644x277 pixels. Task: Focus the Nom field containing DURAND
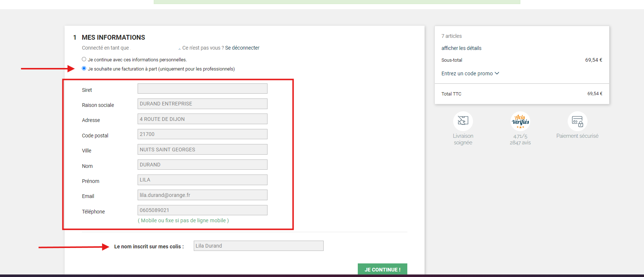202,165
